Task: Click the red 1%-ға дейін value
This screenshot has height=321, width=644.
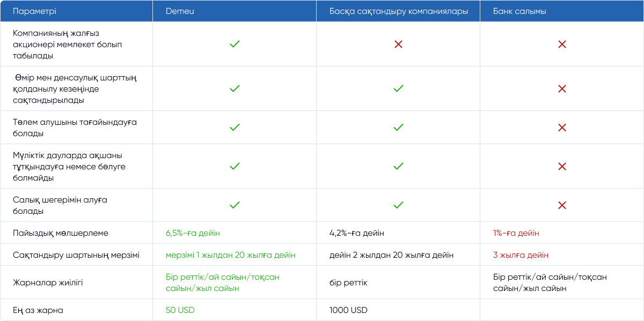Action: point(516,233)
